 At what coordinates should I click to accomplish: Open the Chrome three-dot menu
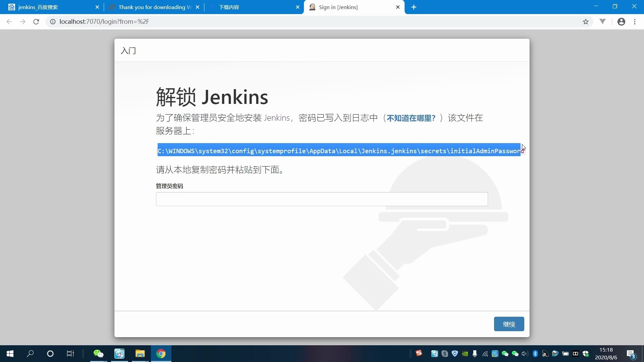pos(635,21)
